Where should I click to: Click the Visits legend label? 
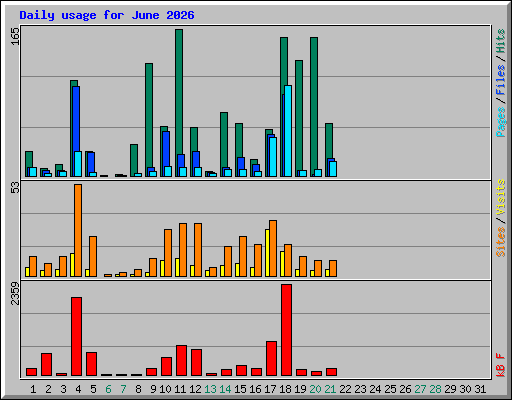pyautogui.click(x=501, y=197)
